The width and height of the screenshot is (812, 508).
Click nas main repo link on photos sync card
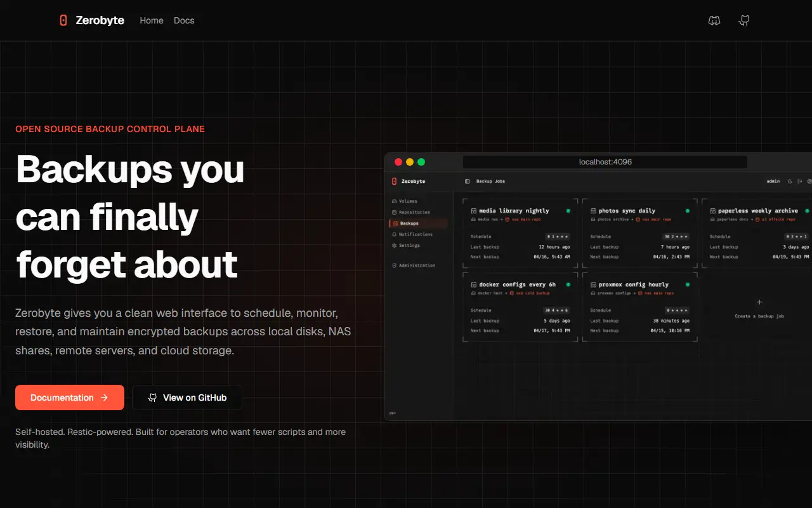click(x=653, y=220)
